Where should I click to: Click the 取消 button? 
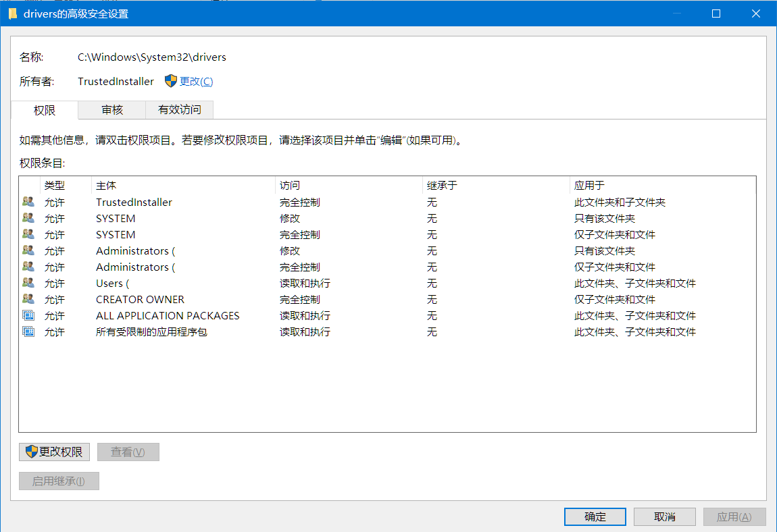pos(664,516)
